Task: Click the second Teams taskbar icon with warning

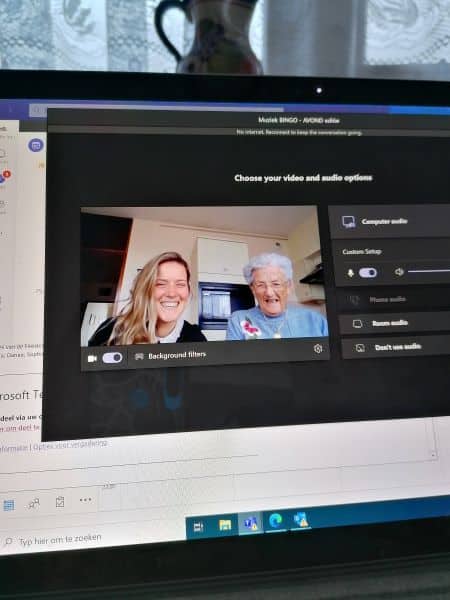Action: click(301, 519)
